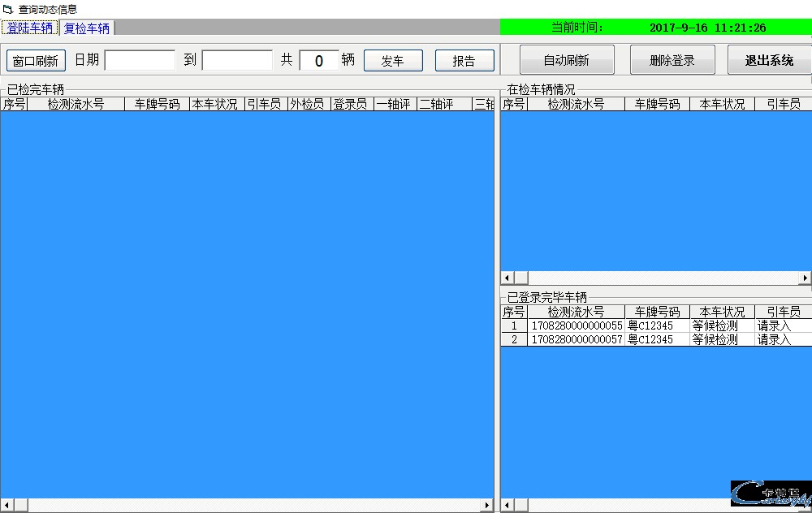Click right arrow of bottom left scrollbar
This screenshot has height=513, width=812.
[x=488, y=504]
